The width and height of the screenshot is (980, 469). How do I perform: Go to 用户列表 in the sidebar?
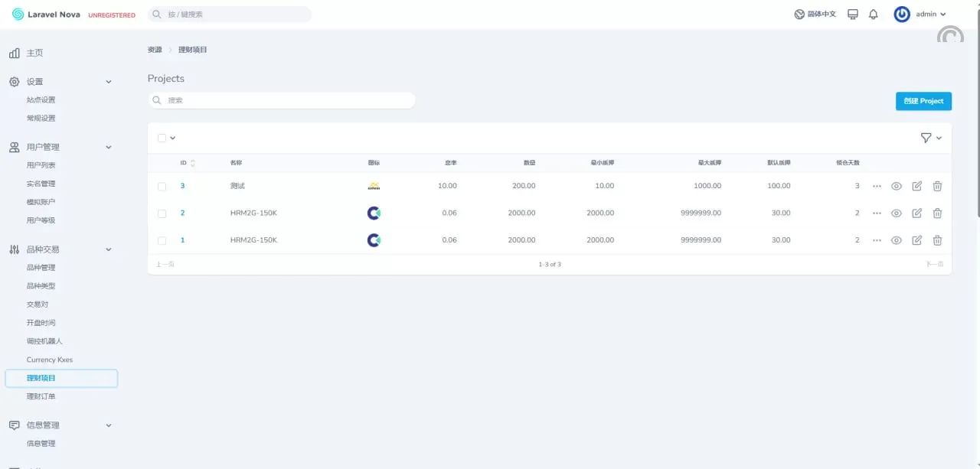pyautogui.click(x=41, y=165)
